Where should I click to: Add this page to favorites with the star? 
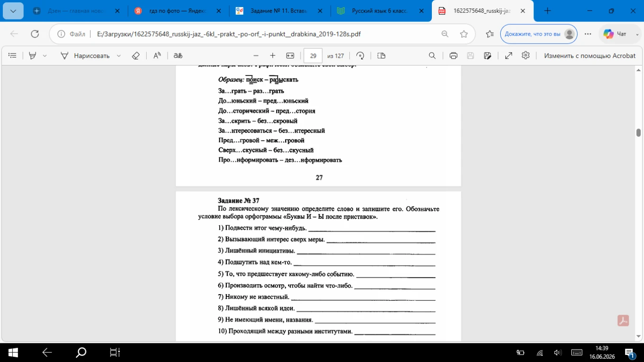pos(464,34)
